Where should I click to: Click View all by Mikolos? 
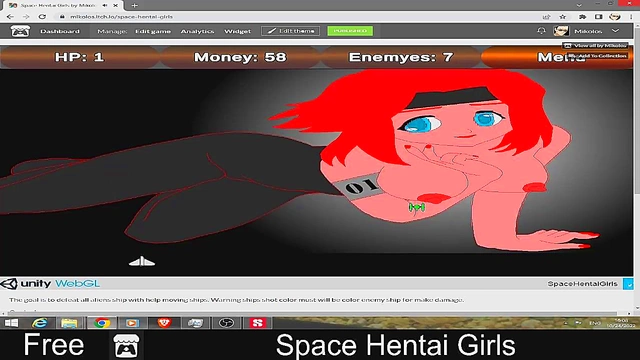coord(595,46)
